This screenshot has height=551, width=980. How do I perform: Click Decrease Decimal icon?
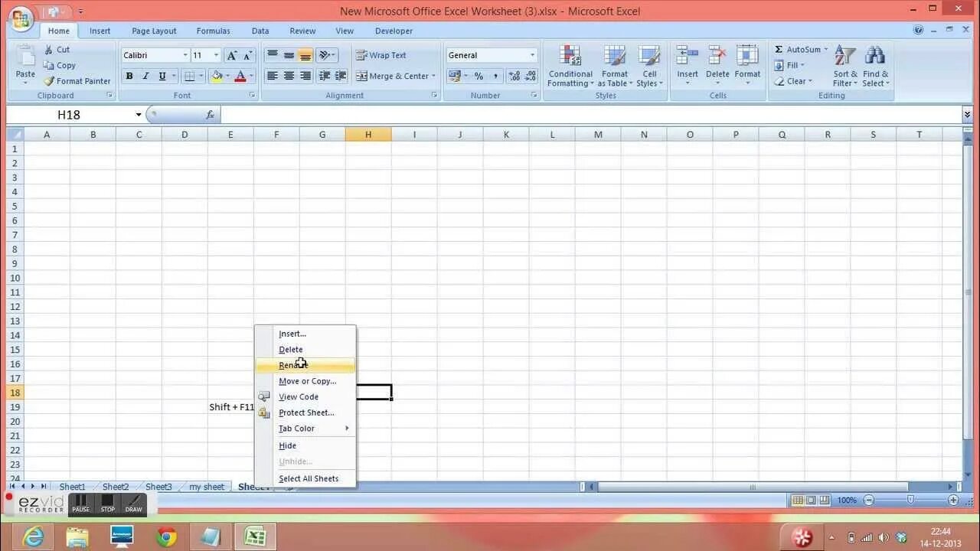click(x=530, y=76)
